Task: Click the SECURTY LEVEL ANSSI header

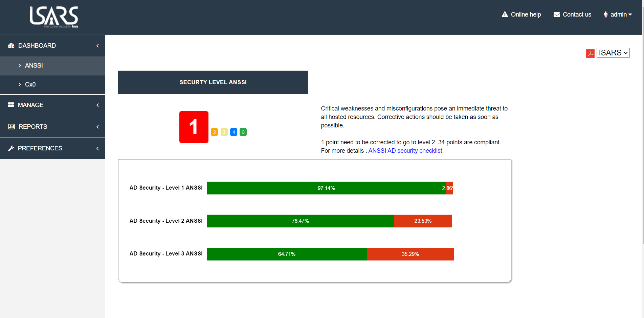Action: click(x=213, y=82)
